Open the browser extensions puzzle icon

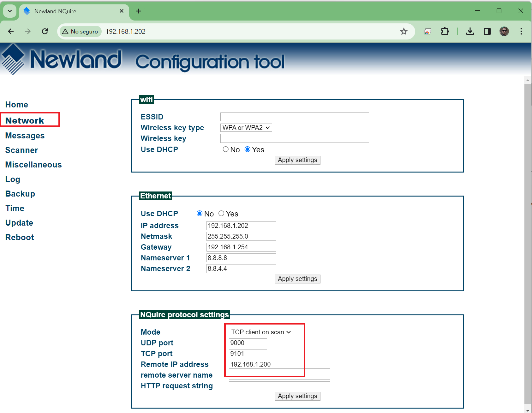[x=445, y=31]
